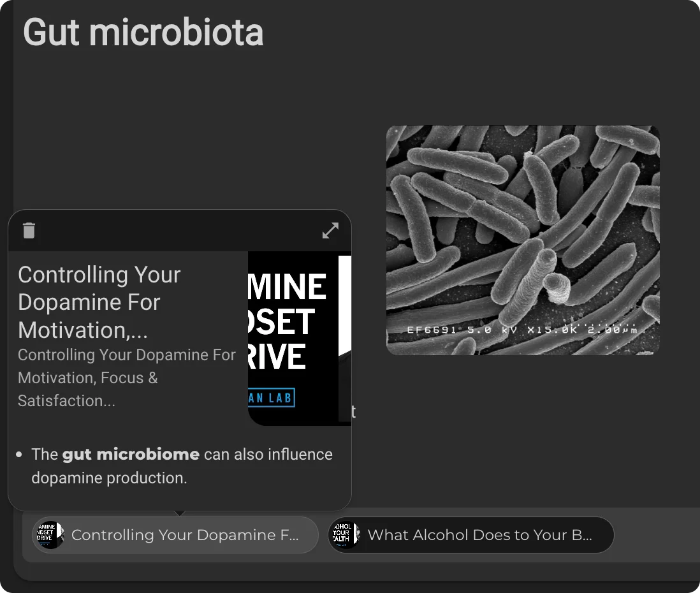Delete the source card with trash icon

[29, 230]
